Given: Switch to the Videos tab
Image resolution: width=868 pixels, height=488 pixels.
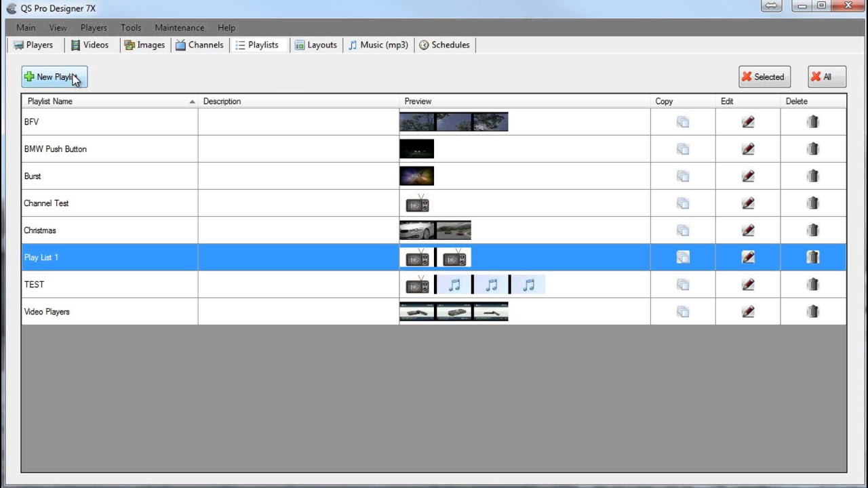Looking at the screenshot, I should pos(90,45).
